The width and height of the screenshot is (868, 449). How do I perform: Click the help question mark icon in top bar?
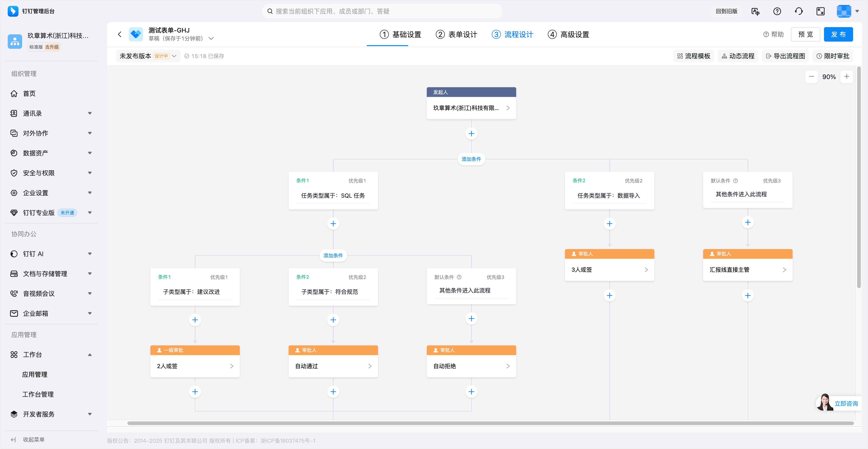click(x=777, y=12)
